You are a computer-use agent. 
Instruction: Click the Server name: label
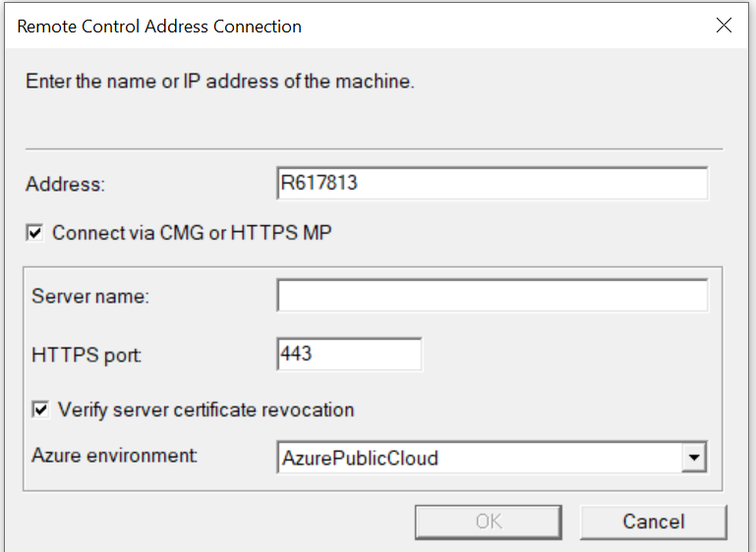[90, 297]
